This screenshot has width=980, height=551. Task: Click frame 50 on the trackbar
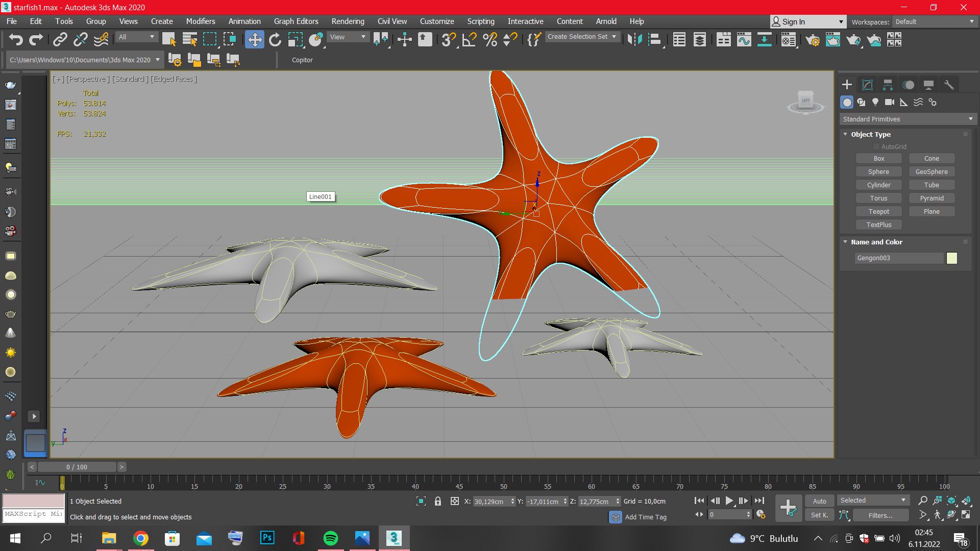pos(503,483)
